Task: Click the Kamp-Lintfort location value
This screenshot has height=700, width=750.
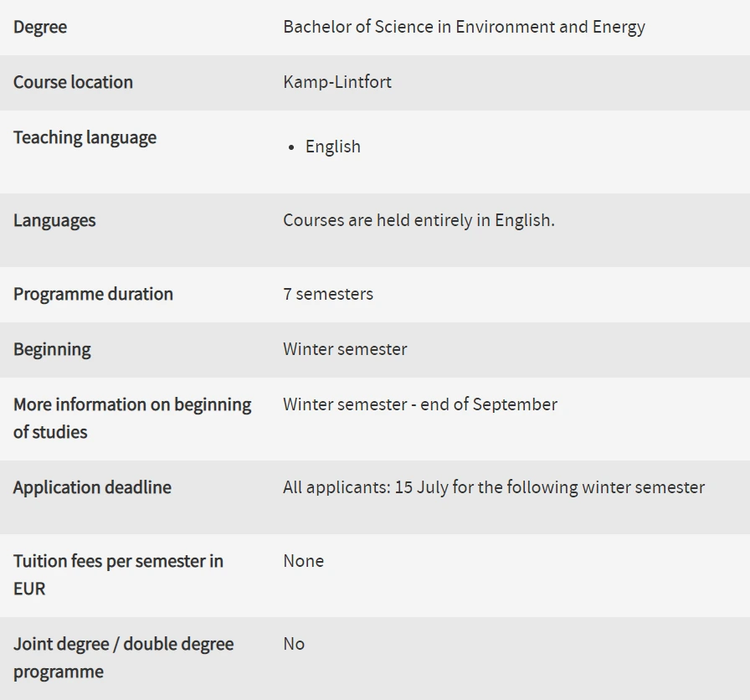Action: (x=337, y=82)
